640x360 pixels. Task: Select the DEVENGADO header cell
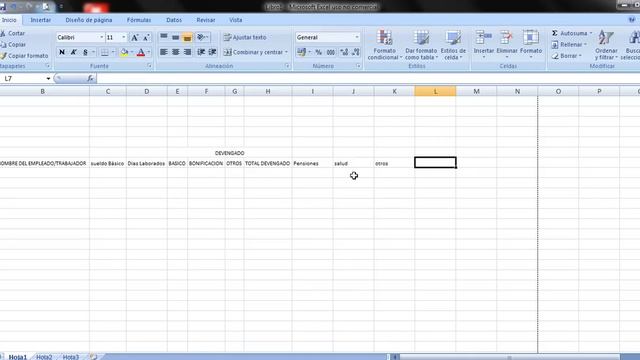coord(230,153)
